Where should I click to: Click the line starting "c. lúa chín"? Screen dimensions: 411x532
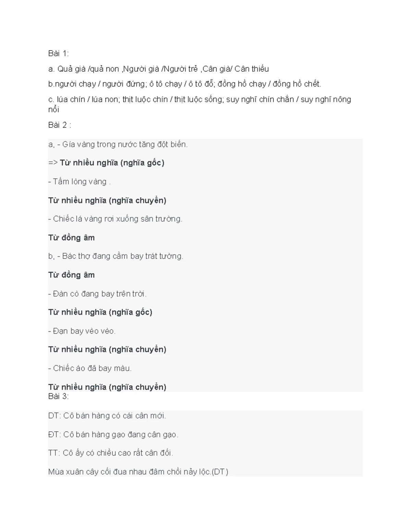click(x=199, y=99)
